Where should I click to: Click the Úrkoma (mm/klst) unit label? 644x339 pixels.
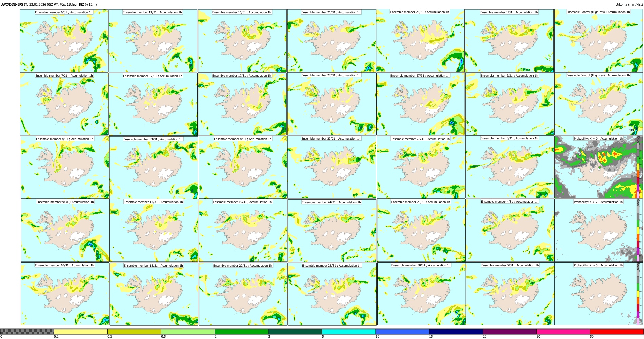point(629,4)
